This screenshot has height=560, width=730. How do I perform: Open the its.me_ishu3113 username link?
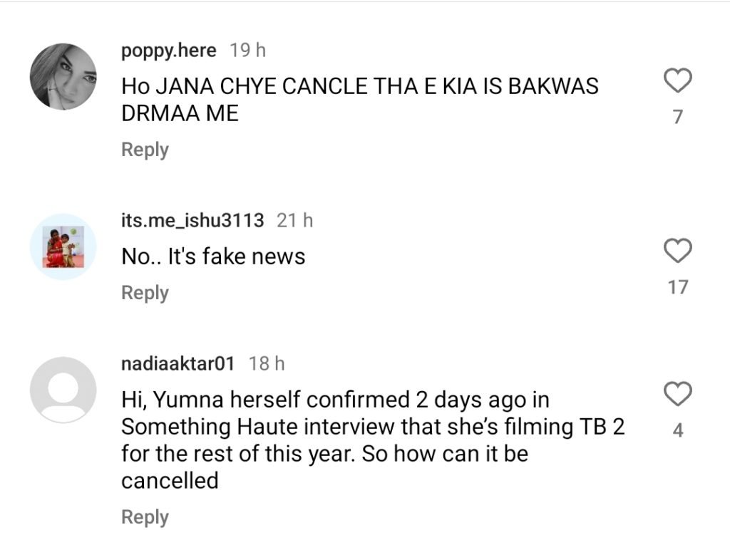(x=192, y=221)
